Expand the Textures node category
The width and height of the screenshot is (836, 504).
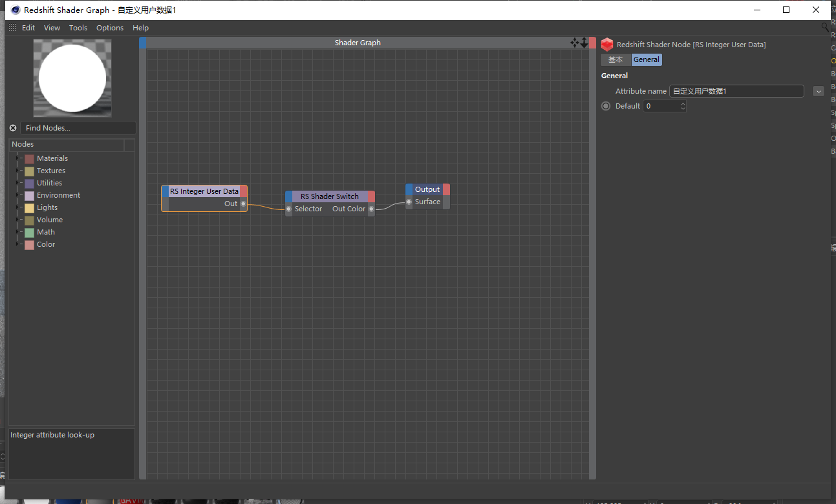click(18, 171)
